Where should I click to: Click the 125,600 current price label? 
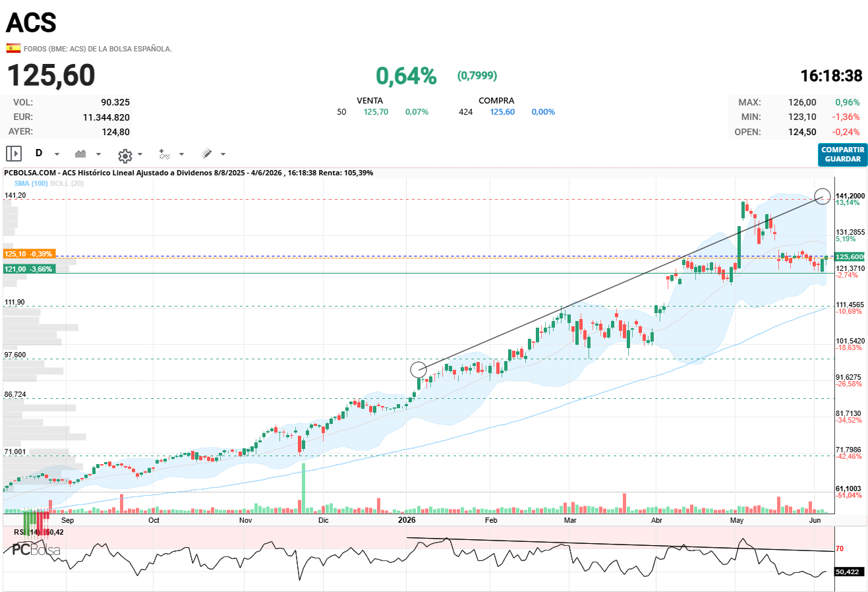coord(850,256)
